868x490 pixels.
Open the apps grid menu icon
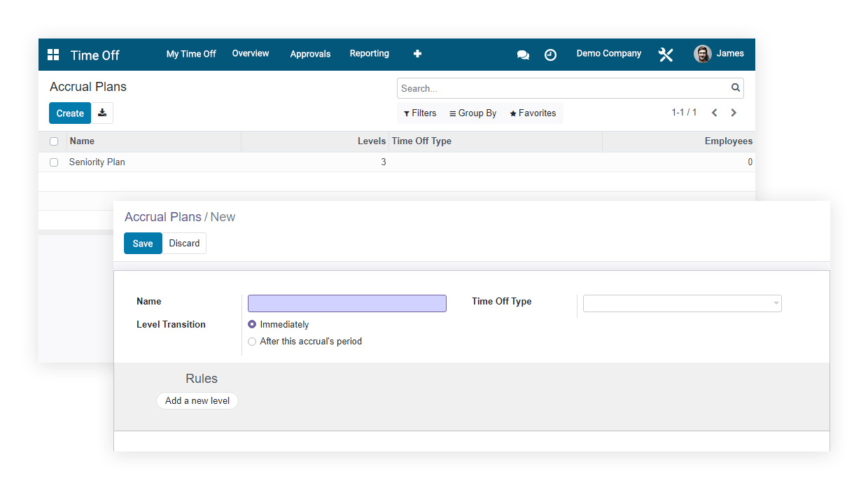[53, 55]
